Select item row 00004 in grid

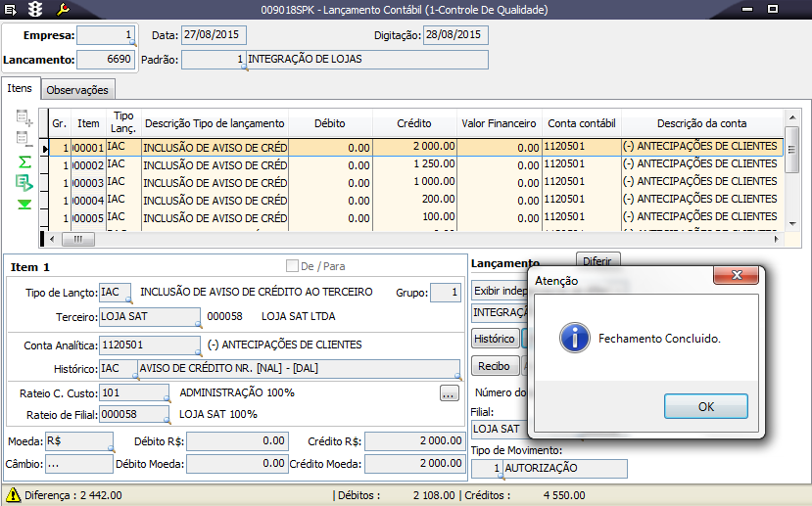click(x=416, y=201)
